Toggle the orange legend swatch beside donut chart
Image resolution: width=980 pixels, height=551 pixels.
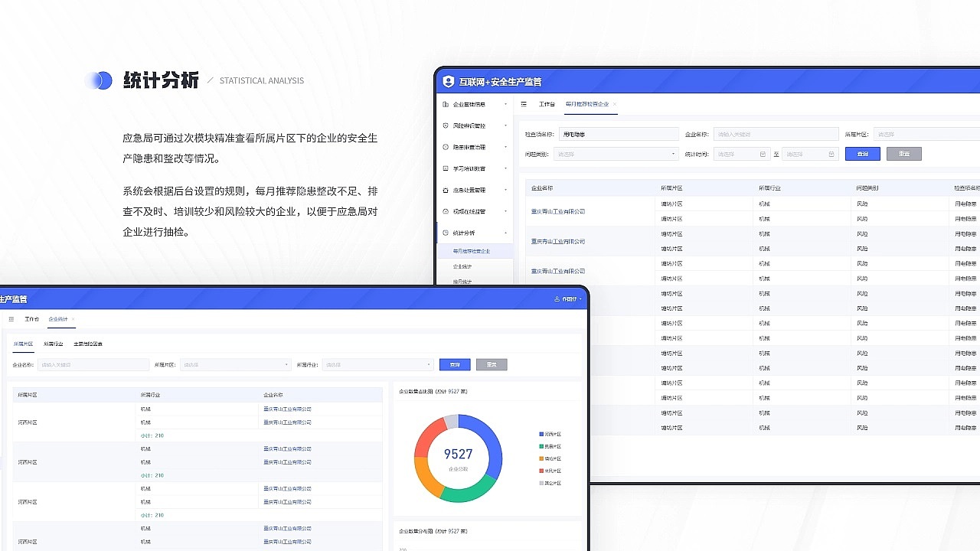tap(541, 458)
